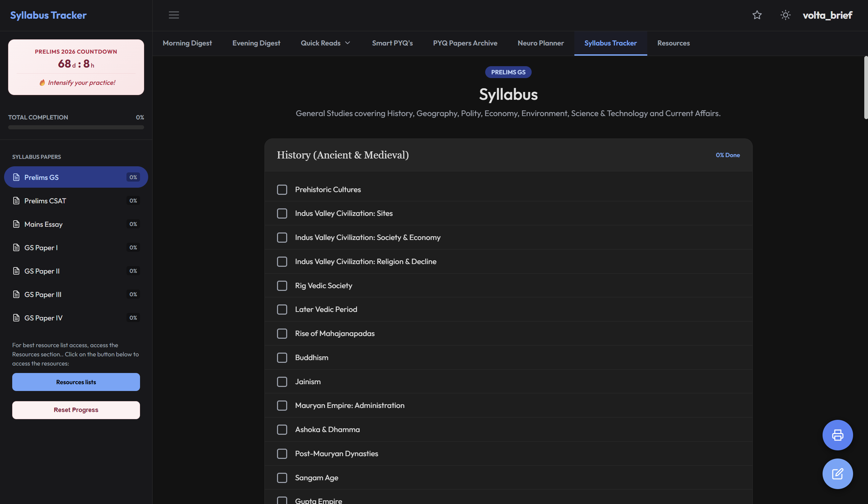
Task: Select GS Paper II from syllabus papers
Action: point(41,270)
